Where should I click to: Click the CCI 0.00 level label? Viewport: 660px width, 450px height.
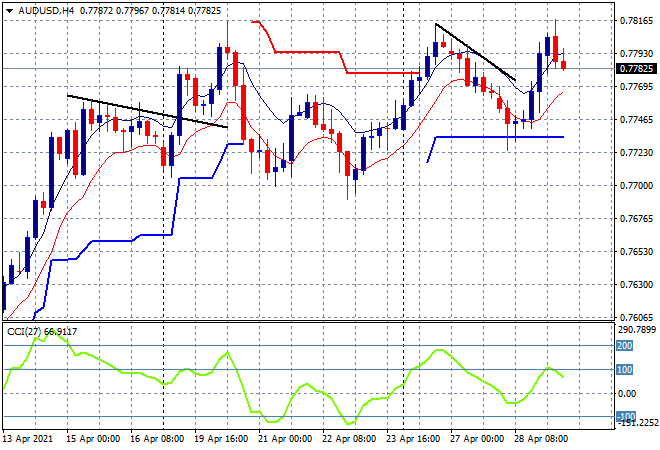point(627,394)
